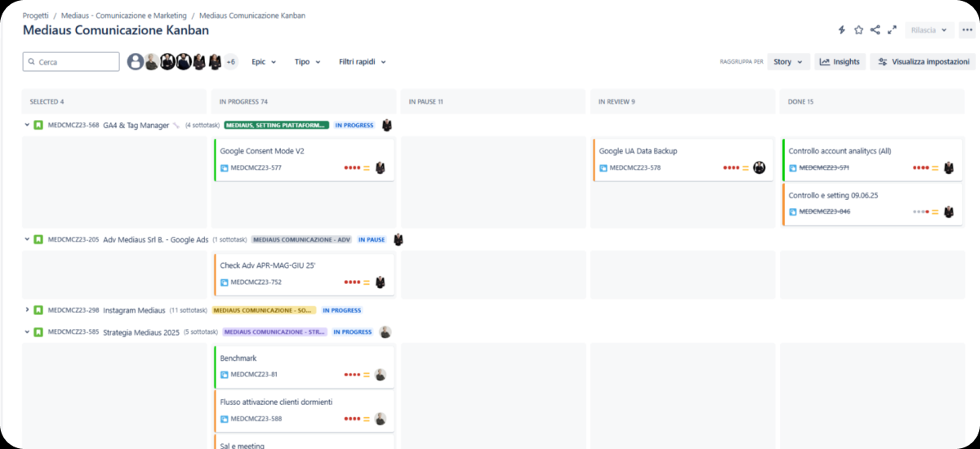Select the unassigned grey person avatar filter

coord(136,62)
